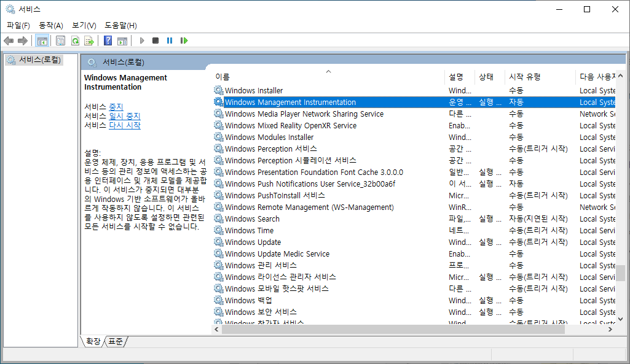Click the Restart Service icon
Image resolution: width=630 pixels, height=364 pixels.
point(184,41)
